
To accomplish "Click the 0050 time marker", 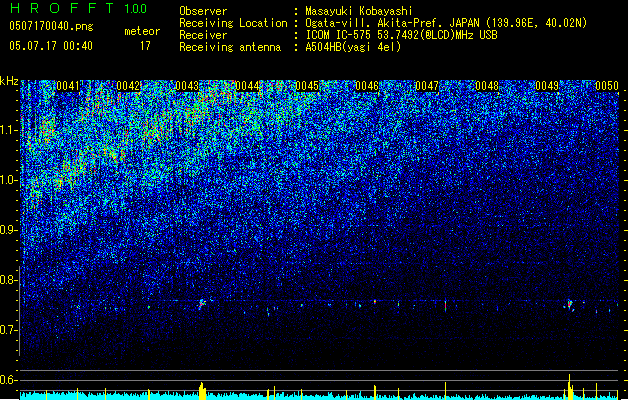I will [x=607, y=86].
